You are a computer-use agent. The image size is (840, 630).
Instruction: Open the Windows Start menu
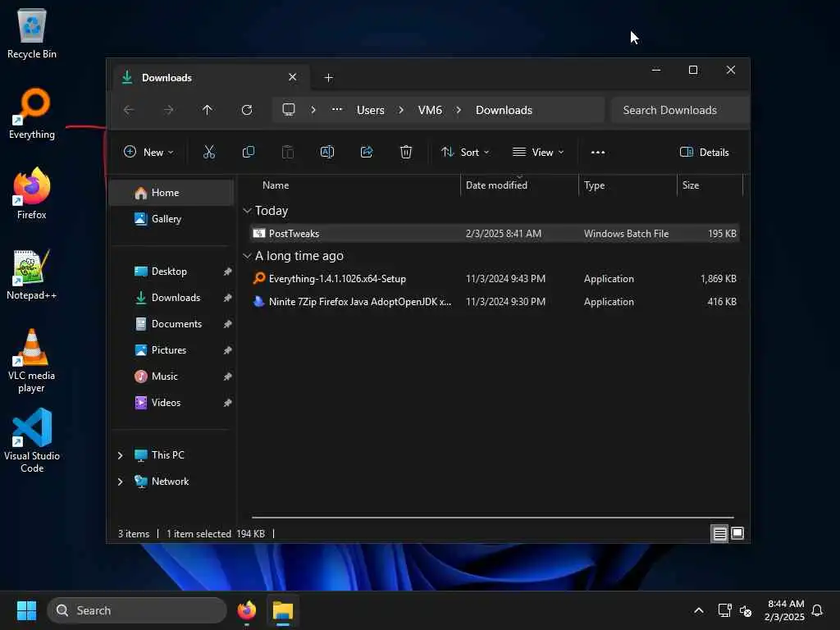(26, 610)
